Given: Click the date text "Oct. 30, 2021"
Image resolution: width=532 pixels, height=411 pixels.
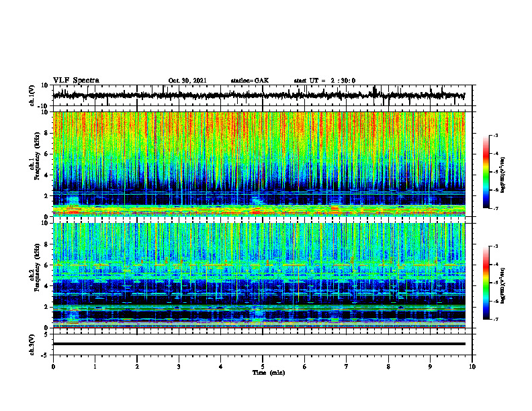Looking at the screenshot, I should [x=187, y=81].
